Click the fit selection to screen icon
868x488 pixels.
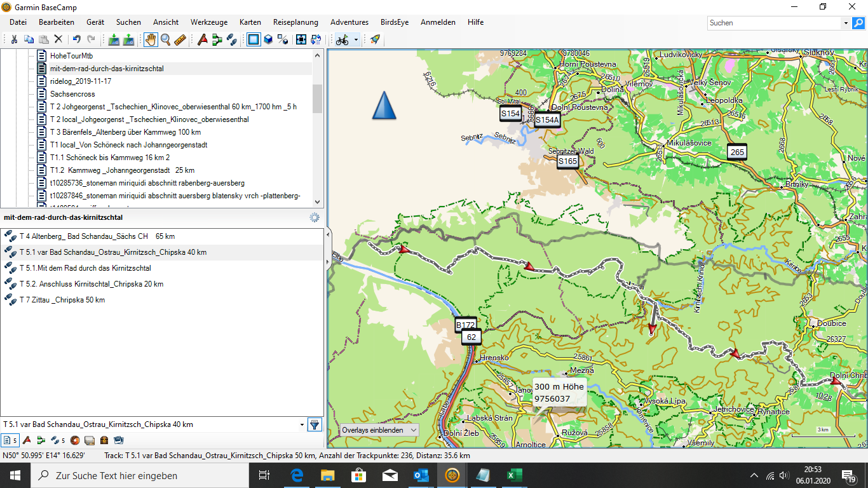(x=302, y=39)
